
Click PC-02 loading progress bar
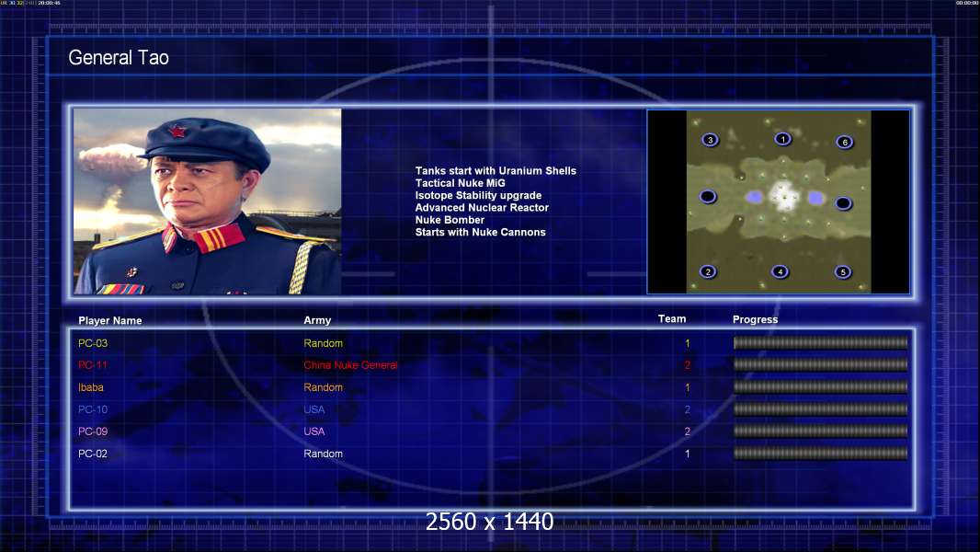tap(821, 454)
